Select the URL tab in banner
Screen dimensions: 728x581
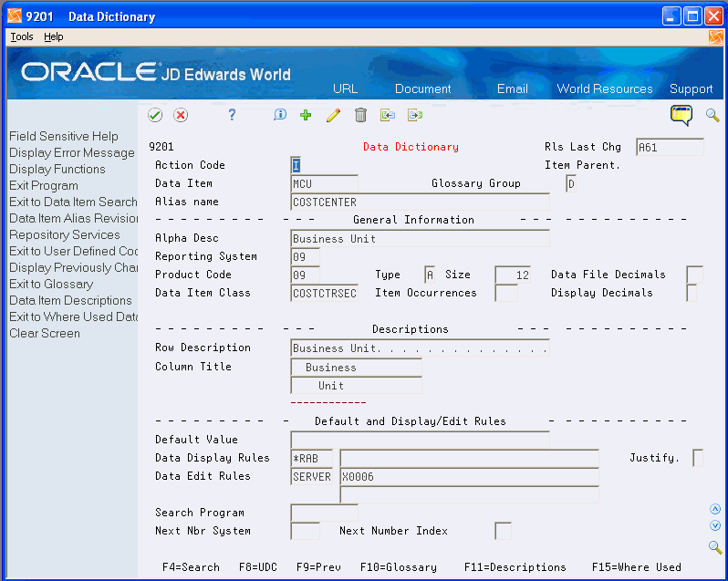pyautogui.click(x=346, y=88)
